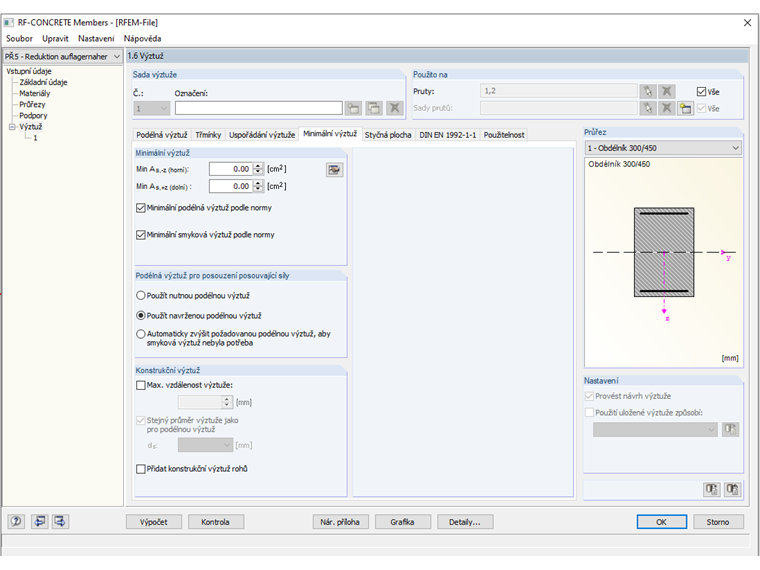The height and width of the screenshot is (570, 760).
Task: Collapse the Výztuž tree node
Action: coord(12,127)
